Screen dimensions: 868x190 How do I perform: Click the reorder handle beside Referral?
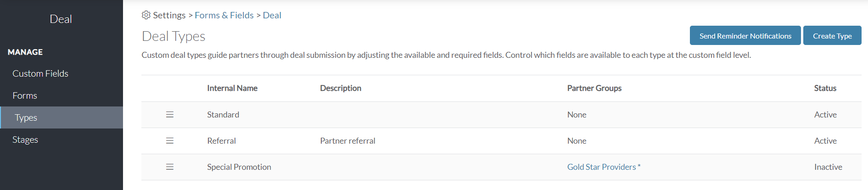point(170,140)
